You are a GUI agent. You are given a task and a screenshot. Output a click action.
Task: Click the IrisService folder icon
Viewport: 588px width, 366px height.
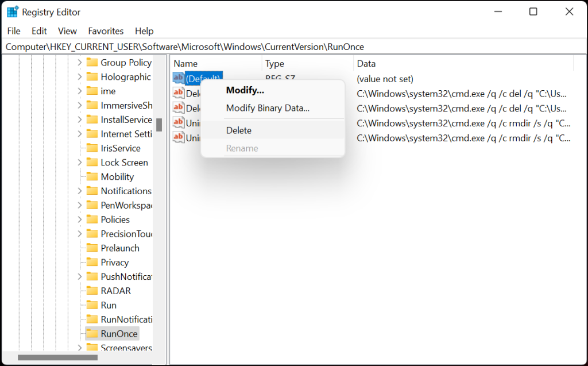(x=93, y=148)
